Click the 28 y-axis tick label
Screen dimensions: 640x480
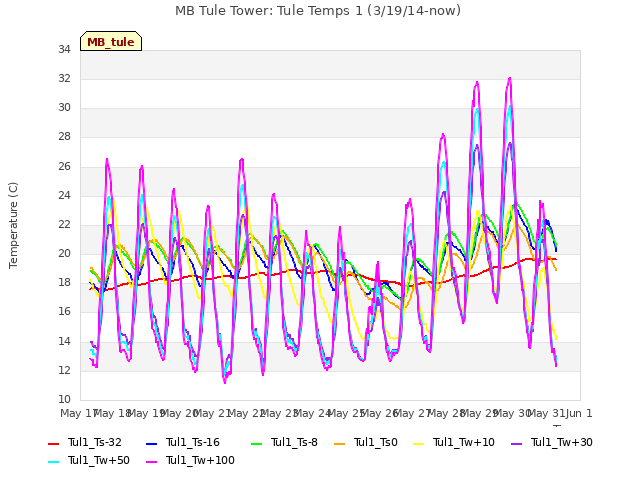pyautogui.click(x=64, y=137)
